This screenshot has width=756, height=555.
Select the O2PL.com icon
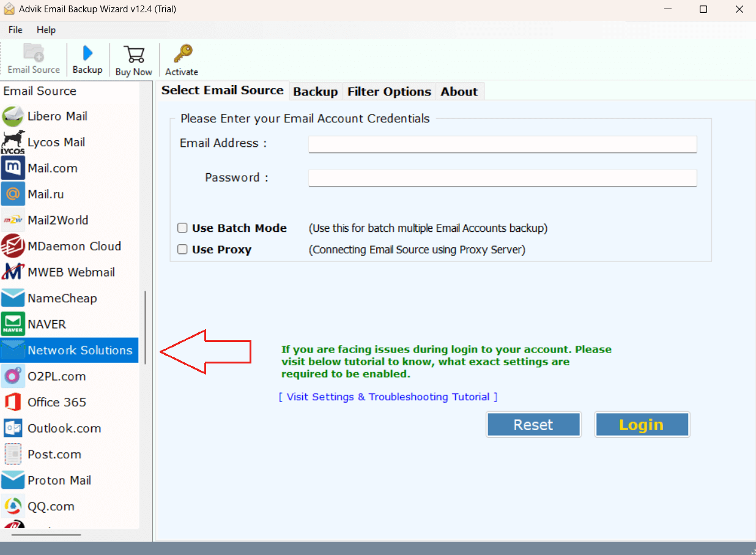[13, 376]
